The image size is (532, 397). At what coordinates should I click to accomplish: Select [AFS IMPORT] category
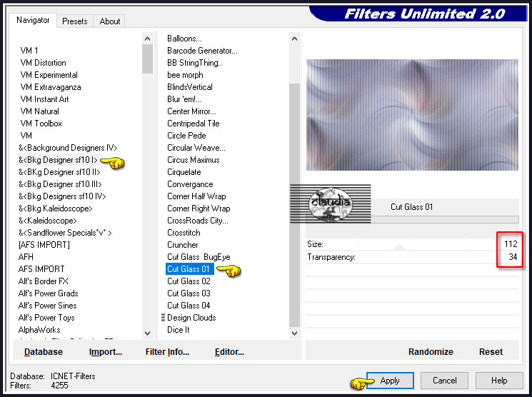tap(44, 245)
